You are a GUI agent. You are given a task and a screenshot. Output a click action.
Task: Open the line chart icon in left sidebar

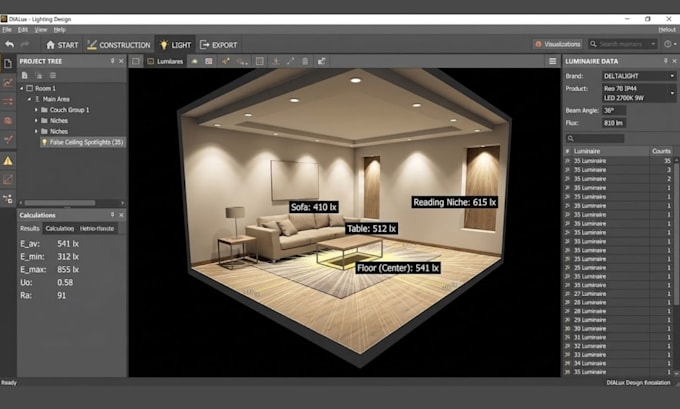pyautogui.click(x=8, y=82)
